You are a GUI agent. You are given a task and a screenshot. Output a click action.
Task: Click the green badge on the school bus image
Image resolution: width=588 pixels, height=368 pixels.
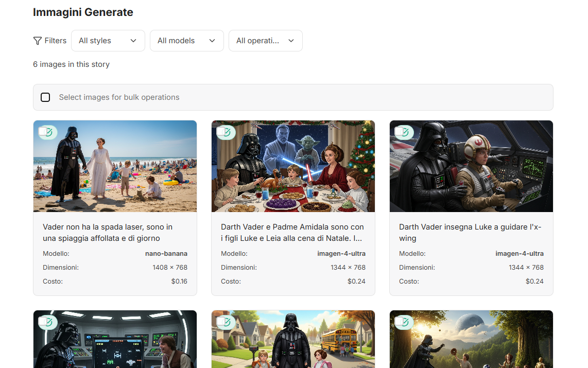click(227, 322)
